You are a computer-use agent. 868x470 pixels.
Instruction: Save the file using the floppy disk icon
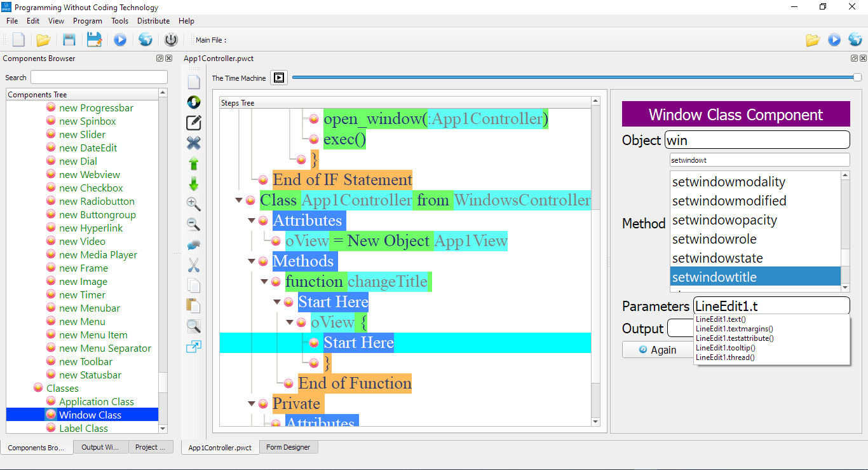tap(69, 39)
